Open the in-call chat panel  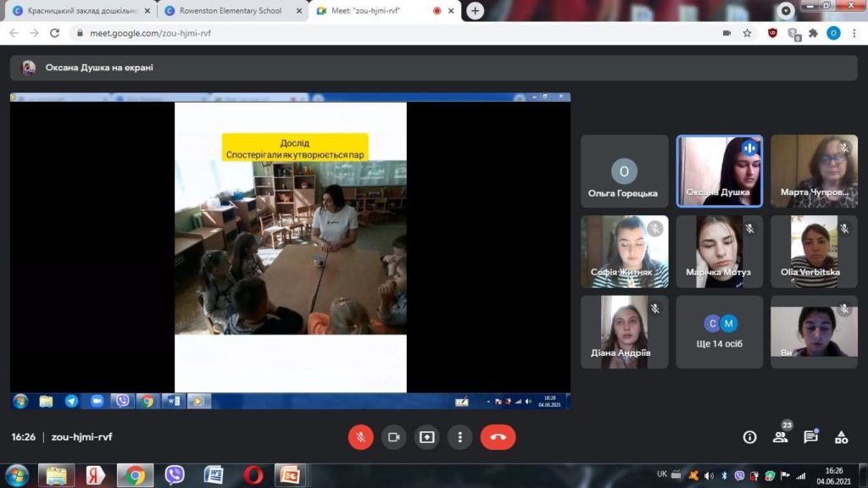810,437
